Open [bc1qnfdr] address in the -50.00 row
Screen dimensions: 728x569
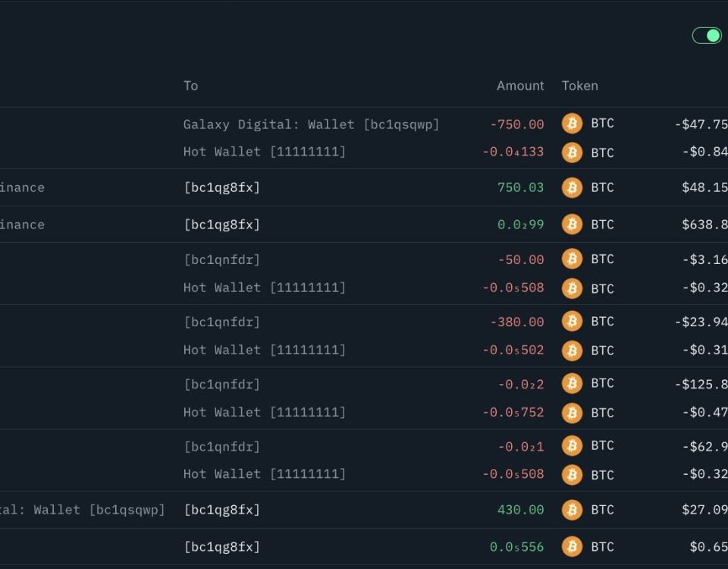tap(222, 259)
